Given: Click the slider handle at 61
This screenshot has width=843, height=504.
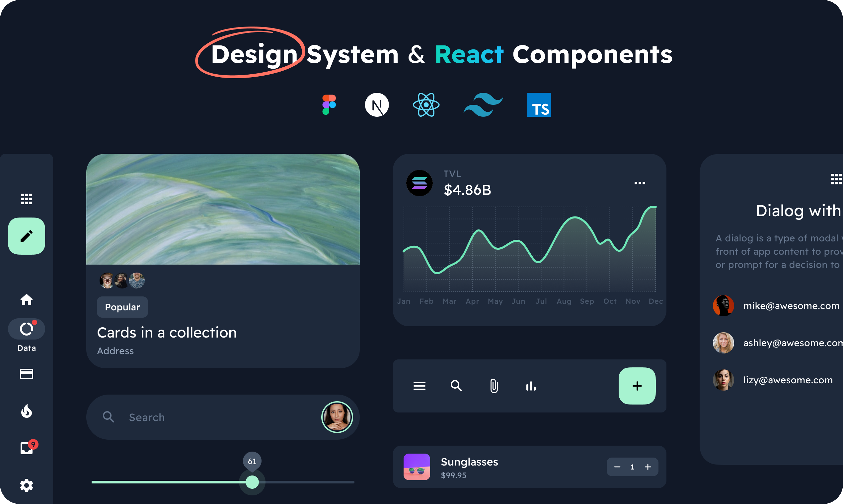Looking at the screenshot, I should (252, 482).
